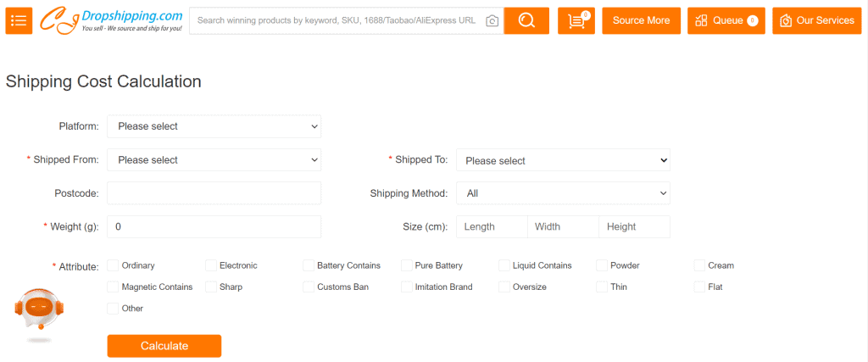Screen dimensions: 868x362
Task: Check the Other attribute checkbox
Action: click(113, 309)
